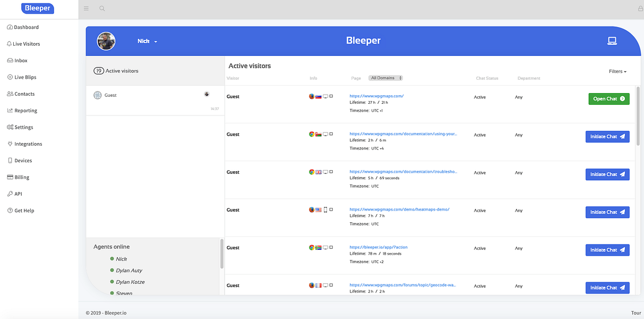Click the Slovenia flag in first visitor row
The width and height of the screenshot is (644, 319).
319,97
